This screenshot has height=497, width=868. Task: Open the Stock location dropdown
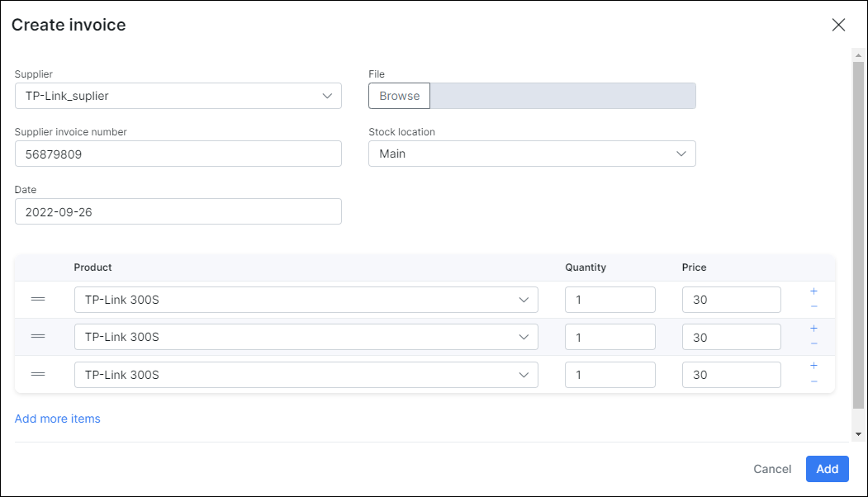532,154
